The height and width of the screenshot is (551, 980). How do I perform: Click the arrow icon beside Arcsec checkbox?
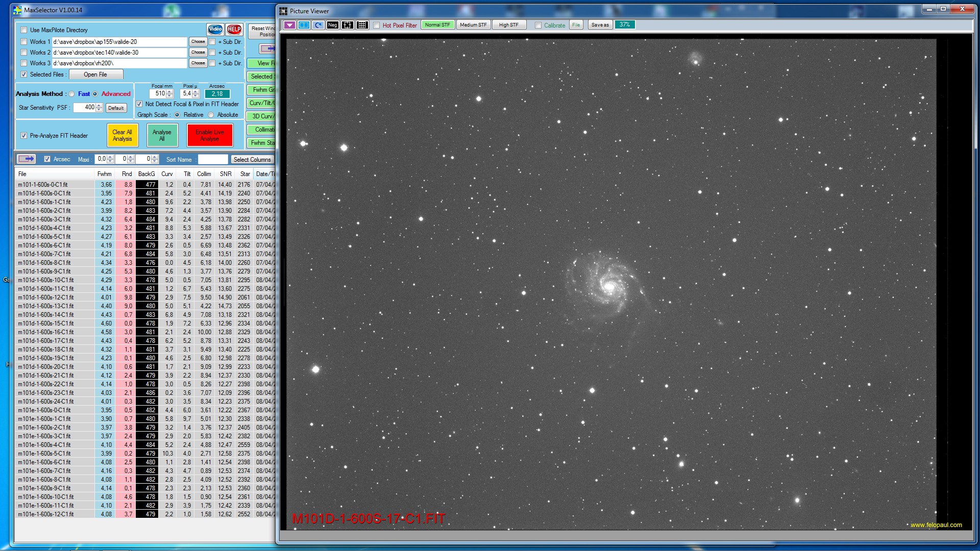[x=26, y=159]
